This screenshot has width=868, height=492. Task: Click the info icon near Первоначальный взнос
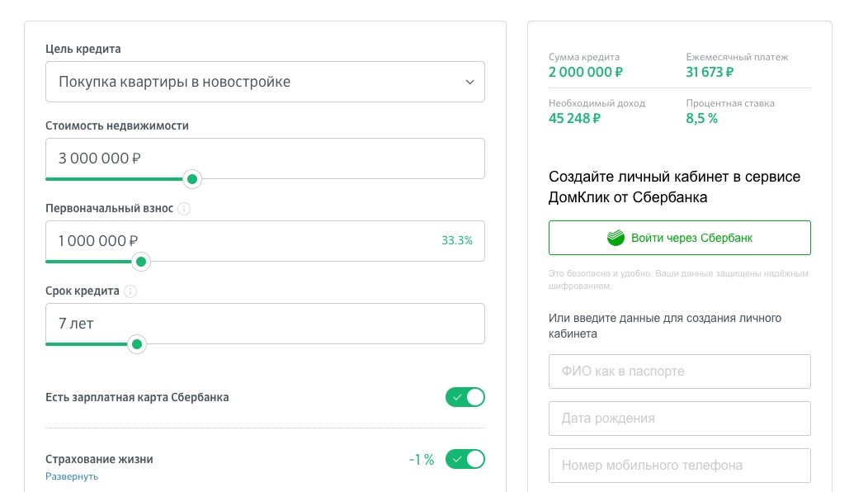(184, 209)
